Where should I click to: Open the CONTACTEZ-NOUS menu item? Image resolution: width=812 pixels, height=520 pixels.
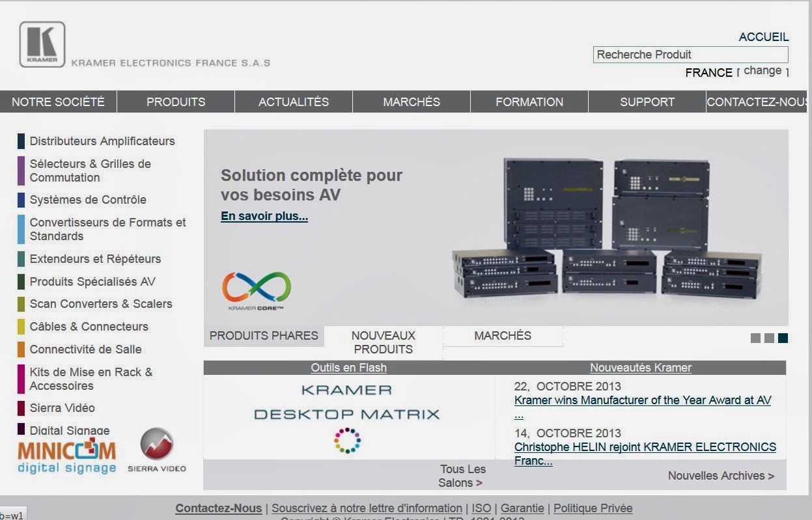757,102
